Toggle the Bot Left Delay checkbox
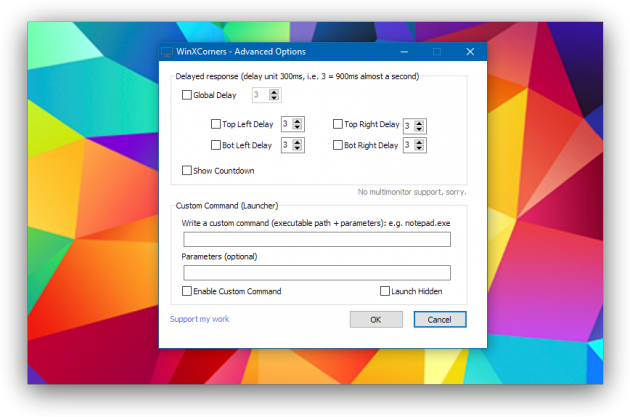 click(216, 145)
